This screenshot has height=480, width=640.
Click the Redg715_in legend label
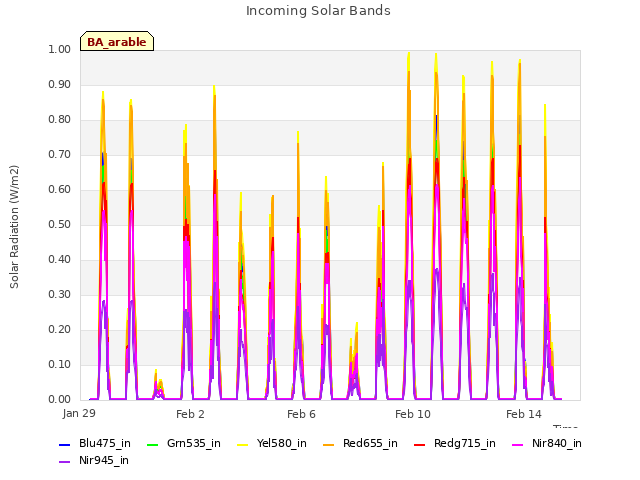(465, 443)
